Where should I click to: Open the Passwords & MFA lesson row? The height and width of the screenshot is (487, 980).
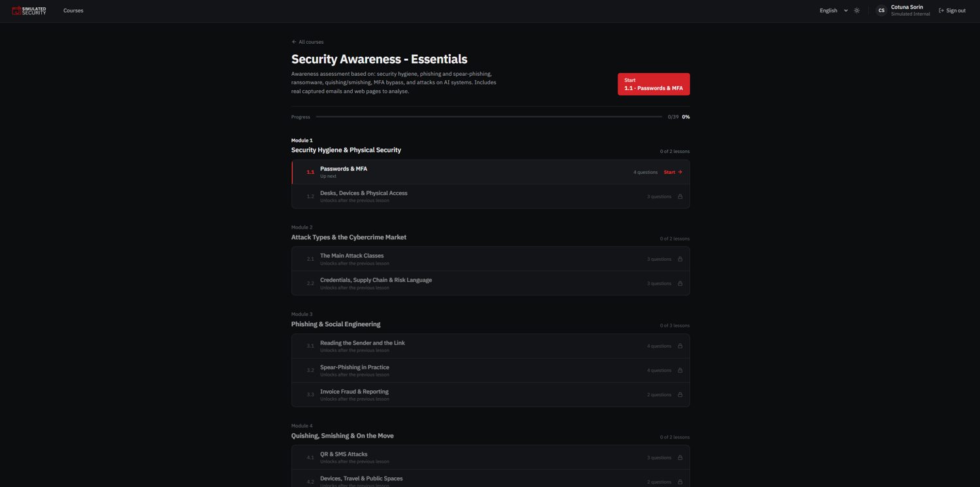(x=491, y=172)
